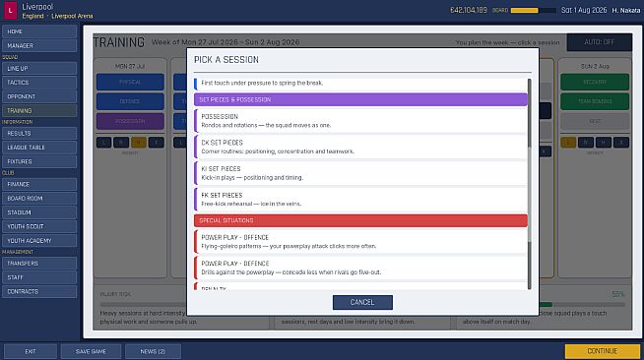644x360 pixels.
Task: Set Monday intensity to N
Action: pos(121,143)
